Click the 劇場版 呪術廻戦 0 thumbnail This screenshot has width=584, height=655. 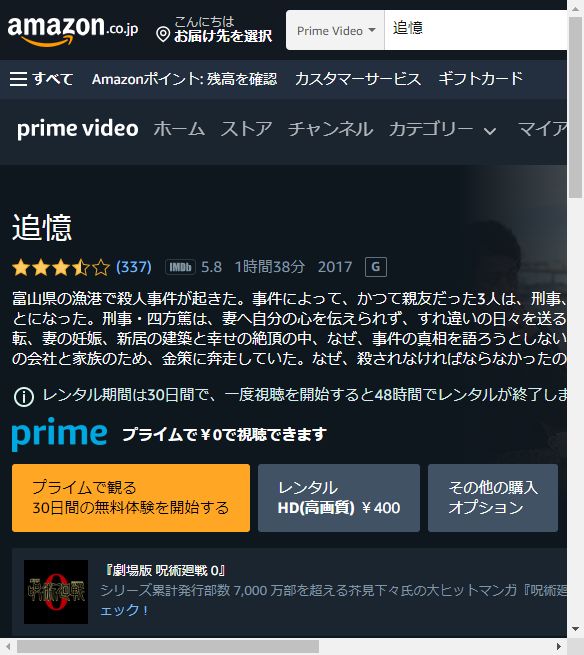point(56,592)
